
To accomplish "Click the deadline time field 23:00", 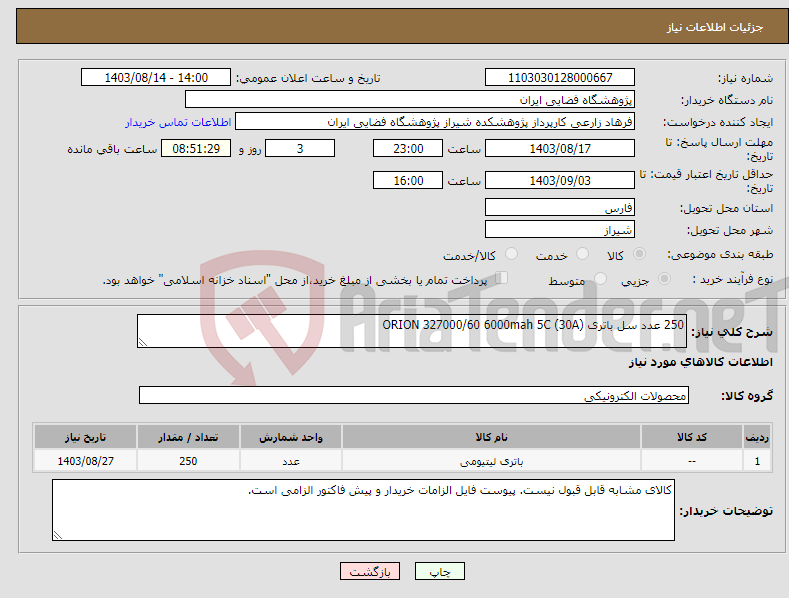I will pyautogui.click(x=408, y=148).
